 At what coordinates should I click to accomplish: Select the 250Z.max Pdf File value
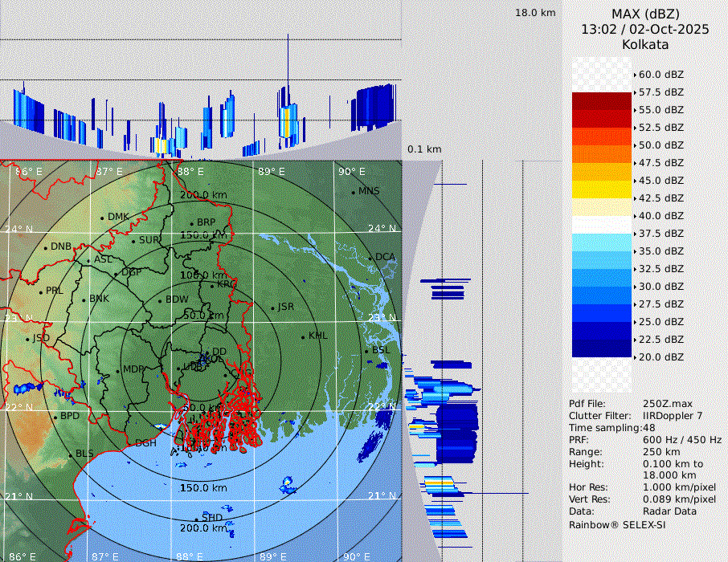661,404
